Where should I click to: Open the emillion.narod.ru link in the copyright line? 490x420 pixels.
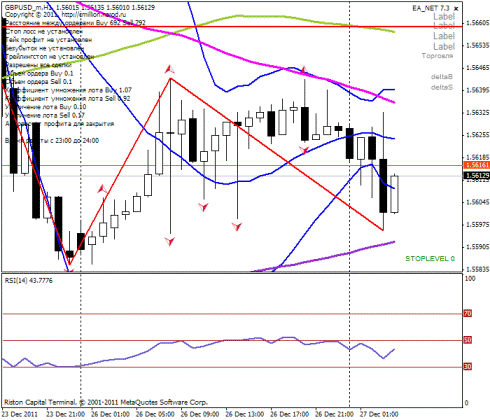[x=94, y=15]
